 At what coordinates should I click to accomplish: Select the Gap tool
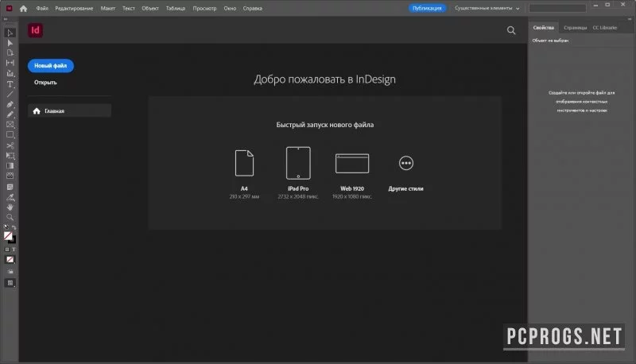point(10,63)
